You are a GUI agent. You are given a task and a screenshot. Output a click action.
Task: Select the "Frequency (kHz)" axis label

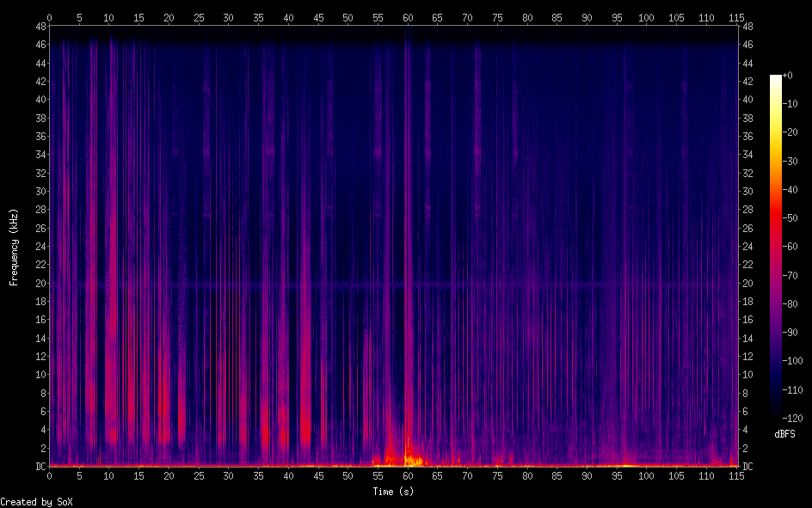pyautogui.click(x=14, y=247)
